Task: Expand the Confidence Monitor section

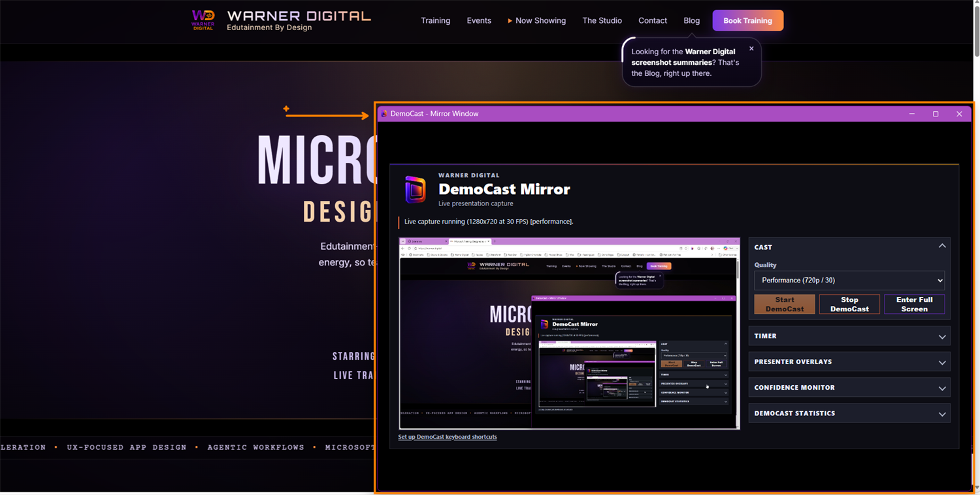Action: click(x=849, y=388)
